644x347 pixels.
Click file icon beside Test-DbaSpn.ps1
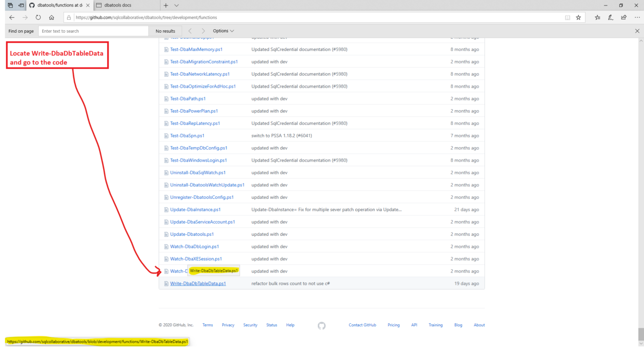tap(166, 136)
